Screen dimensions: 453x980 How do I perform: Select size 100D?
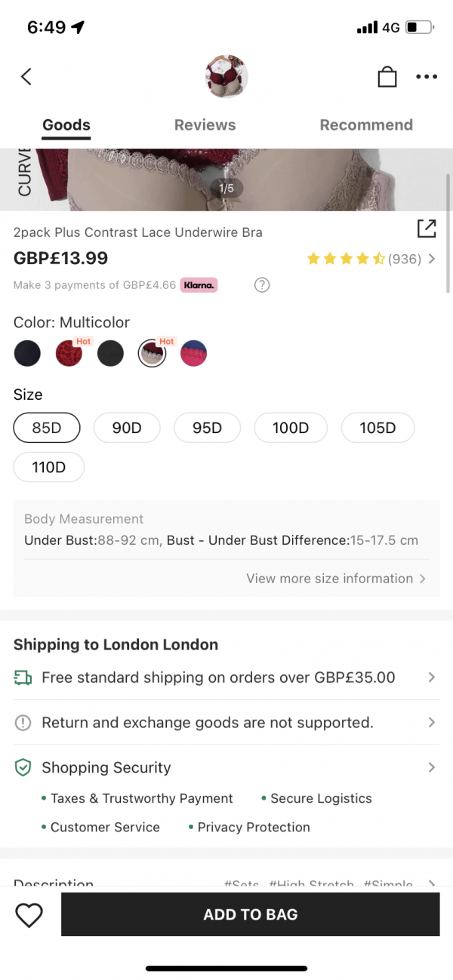(291, 428)
